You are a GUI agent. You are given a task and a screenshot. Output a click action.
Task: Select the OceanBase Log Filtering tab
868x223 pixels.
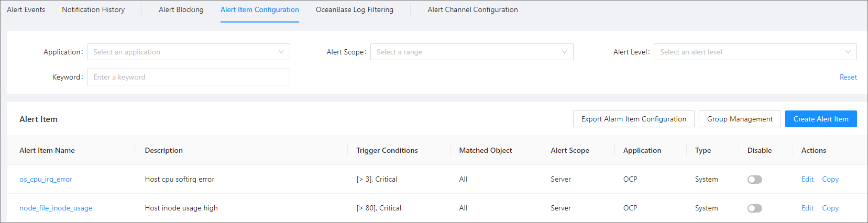[x=354, y=9]
